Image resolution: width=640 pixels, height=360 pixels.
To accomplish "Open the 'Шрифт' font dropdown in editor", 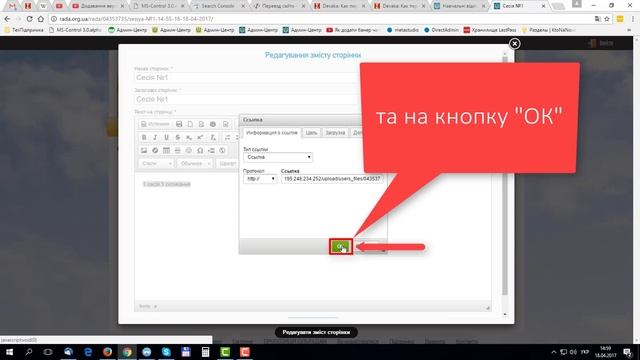I will (x=228, y=164).
